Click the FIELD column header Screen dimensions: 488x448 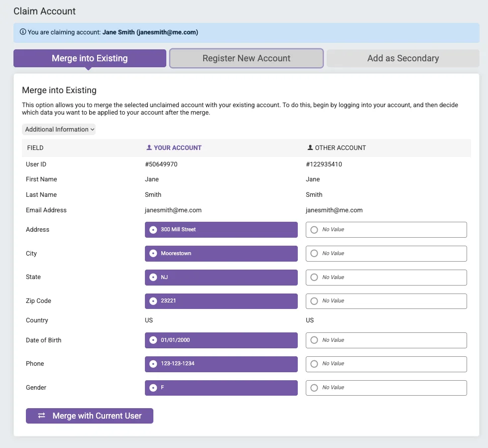pyautogui.click(x=35, y=148)
